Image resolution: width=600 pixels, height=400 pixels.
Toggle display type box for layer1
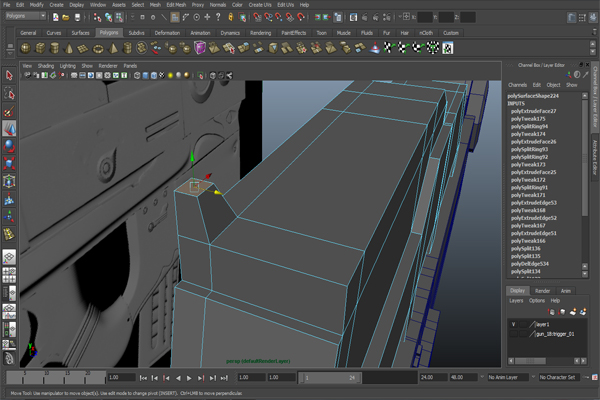523,324
